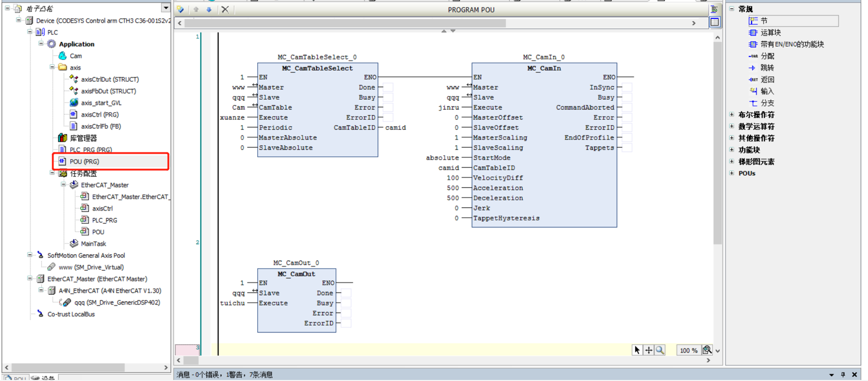Collapse the 常规 toolbox category
This screenshot has width=868, height=381.
732,9
